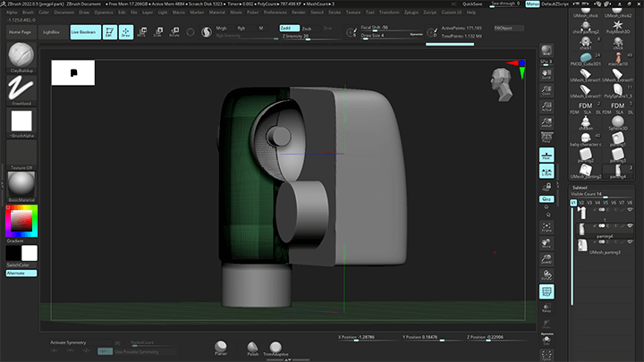
Task: Toggle the Perspective (Persp) button
Action: [547, 139]
